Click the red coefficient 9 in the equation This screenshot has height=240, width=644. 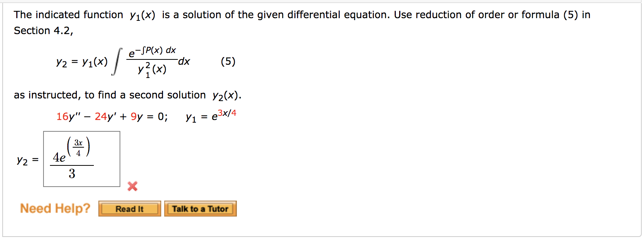(x=134, y=117)
